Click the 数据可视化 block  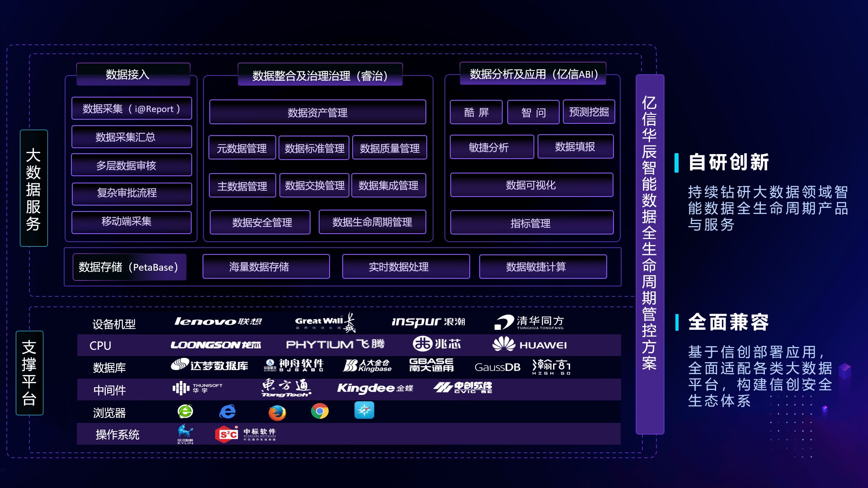tap(531, 185)
